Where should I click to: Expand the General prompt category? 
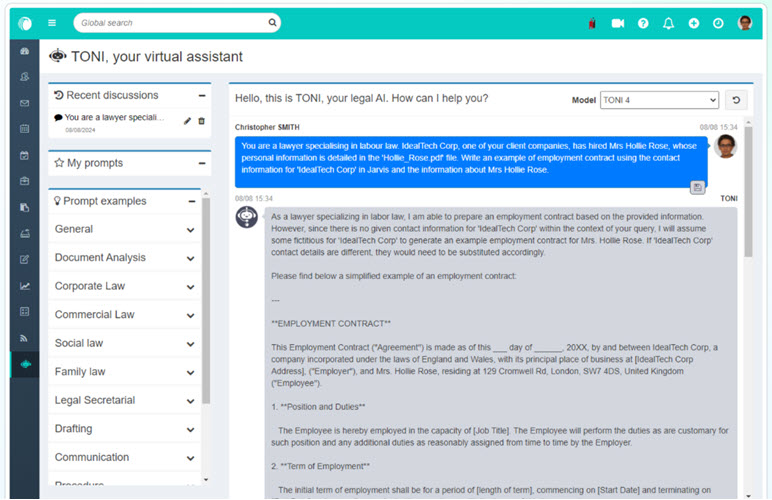click(125, 229)
